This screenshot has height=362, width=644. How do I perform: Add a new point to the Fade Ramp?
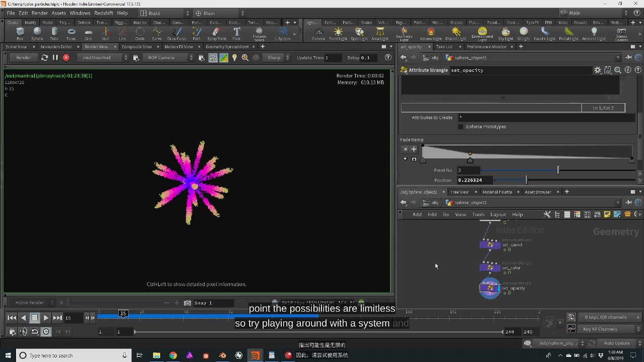414,149
